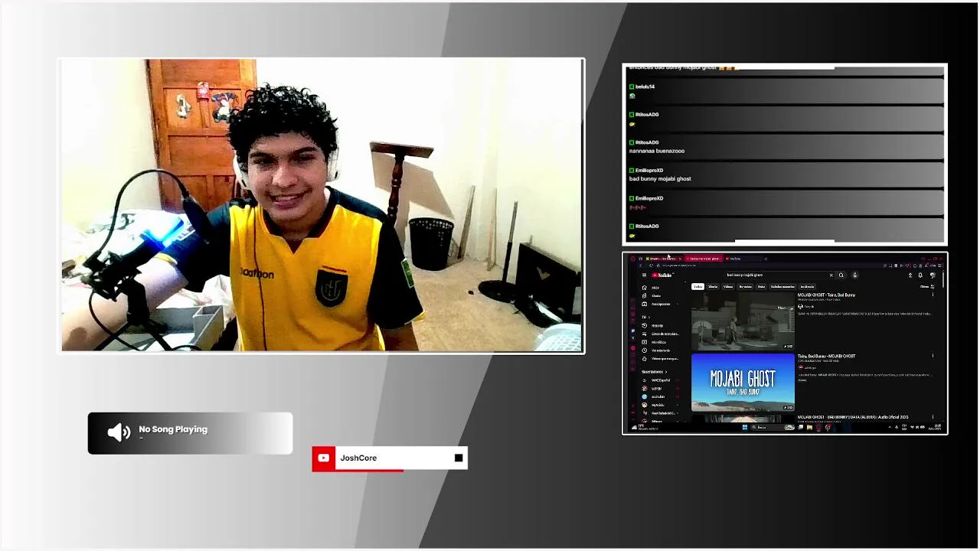This screenshot has height=551, width=980.
Task: Open liked videos entry in YouTube sidebar
Action: (x=658, y=359)
